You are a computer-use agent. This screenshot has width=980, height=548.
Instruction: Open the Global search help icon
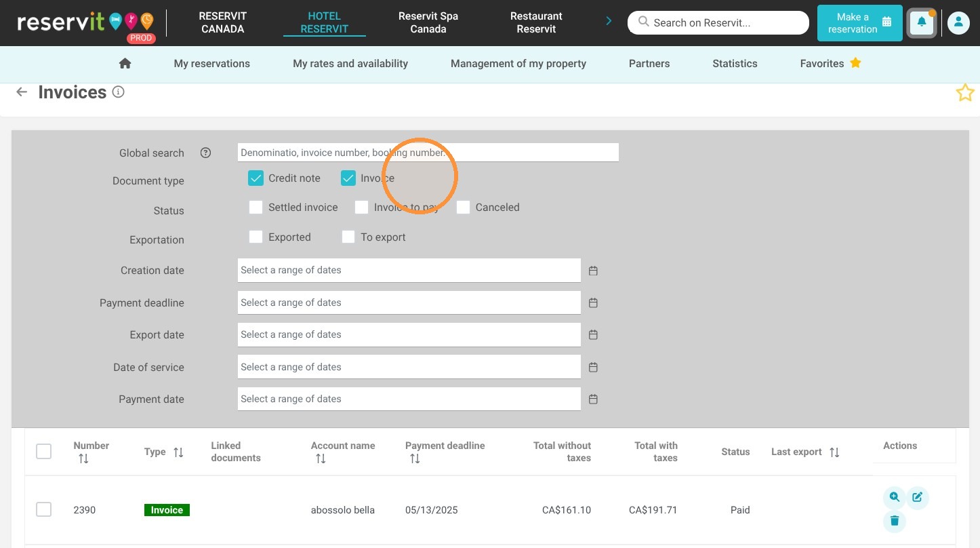(x=206, y=153)
